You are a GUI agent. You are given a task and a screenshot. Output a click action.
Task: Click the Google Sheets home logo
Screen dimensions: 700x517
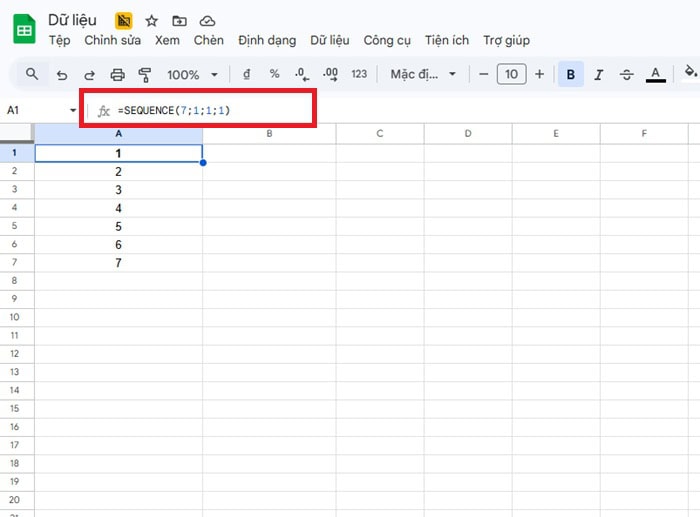(24, 30)
